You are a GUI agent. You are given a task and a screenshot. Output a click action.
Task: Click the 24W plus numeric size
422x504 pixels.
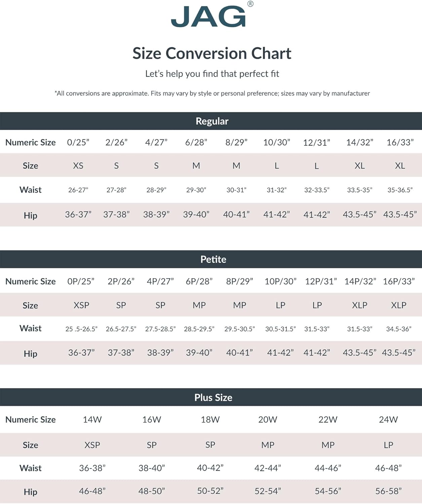click(x=388, y=420)
